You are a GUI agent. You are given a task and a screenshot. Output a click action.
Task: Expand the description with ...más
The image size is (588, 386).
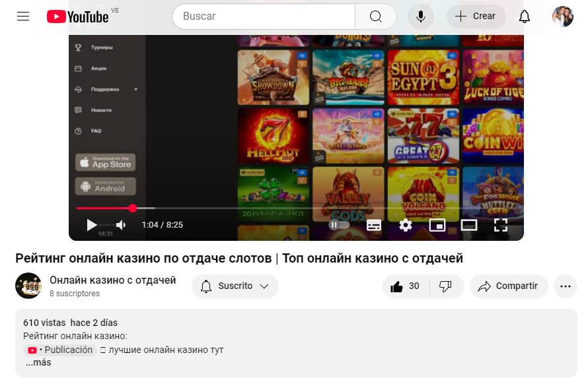point(38,362)
